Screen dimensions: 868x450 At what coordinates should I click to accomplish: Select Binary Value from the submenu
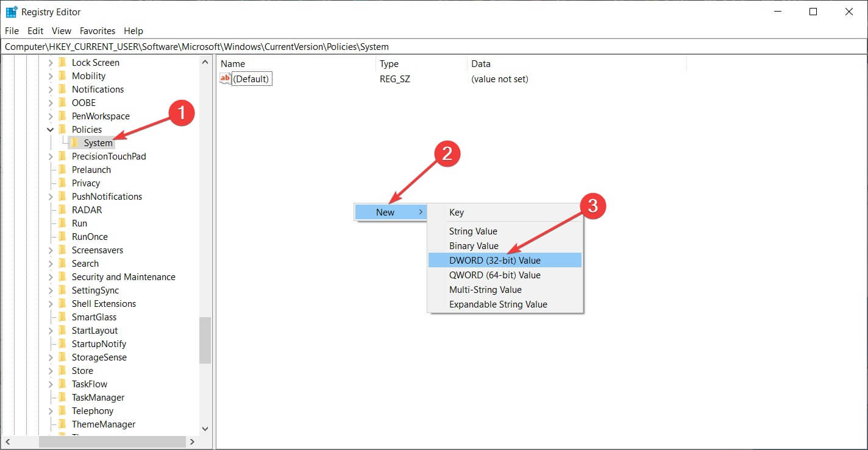coord(505,245)
